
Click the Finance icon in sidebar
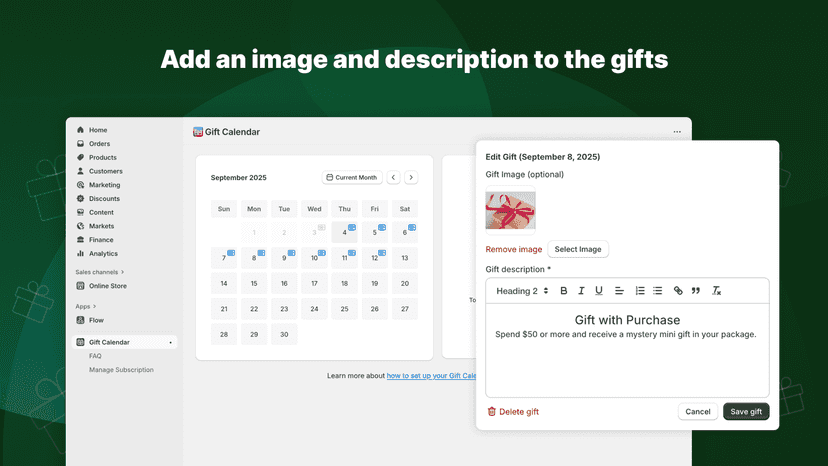(80, 239)
